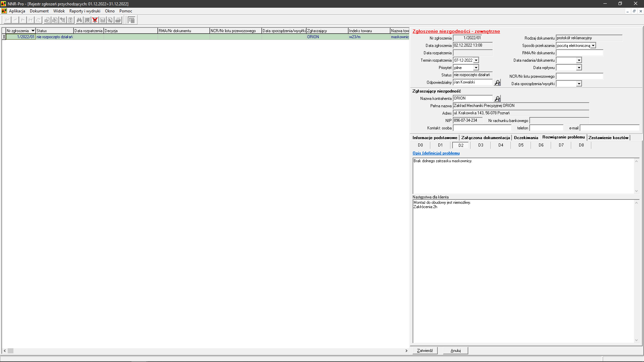
Task: Open lookup beside Odpowiedzialny field
Action: coord(497,82)
